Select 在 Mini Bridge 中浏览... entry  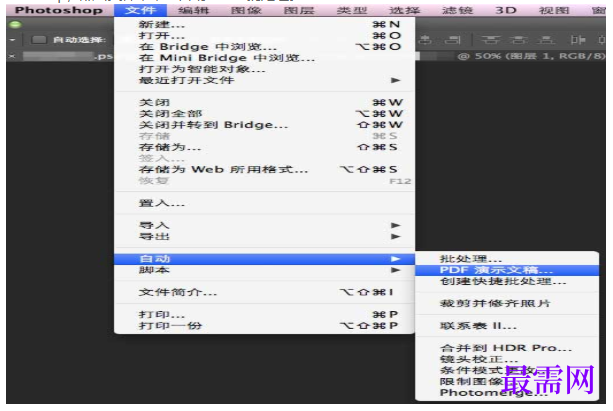click(264, 58)
